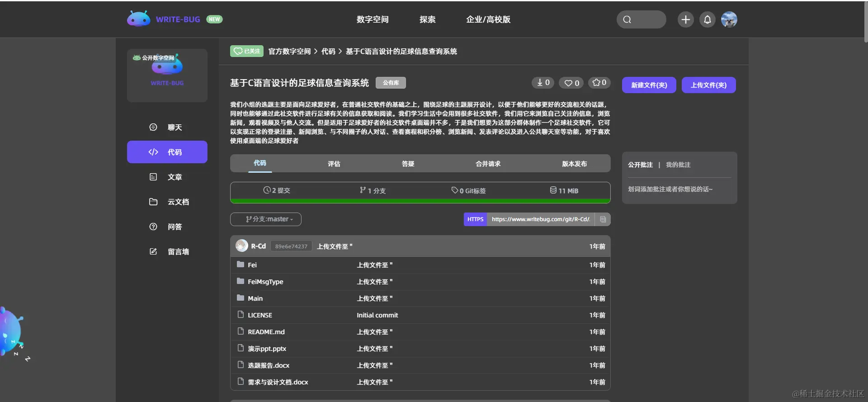868x402 pixels.
Task: Click the Fei folder icon
Action: click(x=241, y=265)
